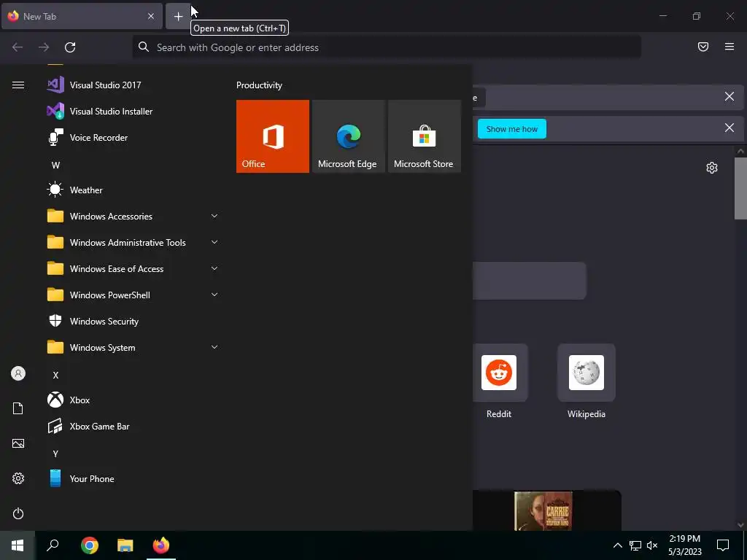Click the W letter header in app list
The image size is (747, 560).
pyautogui.click(x=55, y=166)
